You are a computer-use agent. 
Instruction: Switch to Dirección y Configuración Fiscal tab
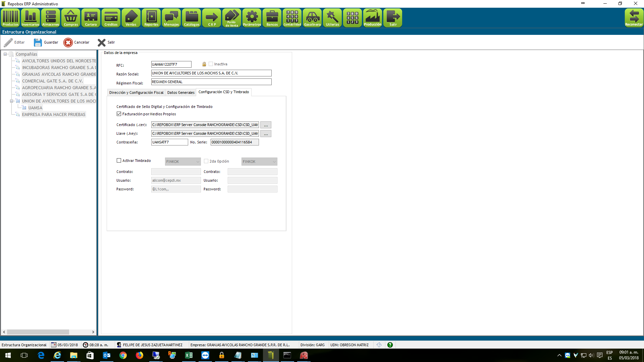pyautogui.click(x=136, y=93)
